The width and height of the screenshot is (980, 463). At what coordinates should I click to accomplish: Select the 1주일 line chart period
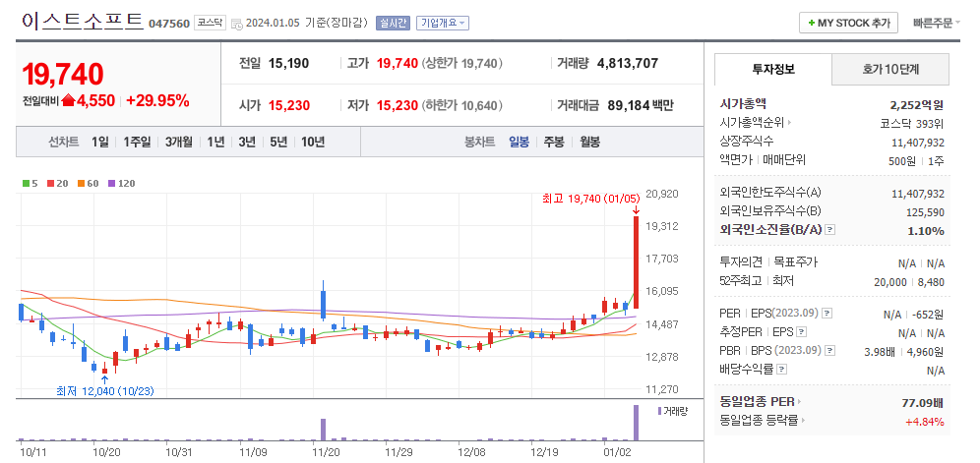[x=137, y=142]
